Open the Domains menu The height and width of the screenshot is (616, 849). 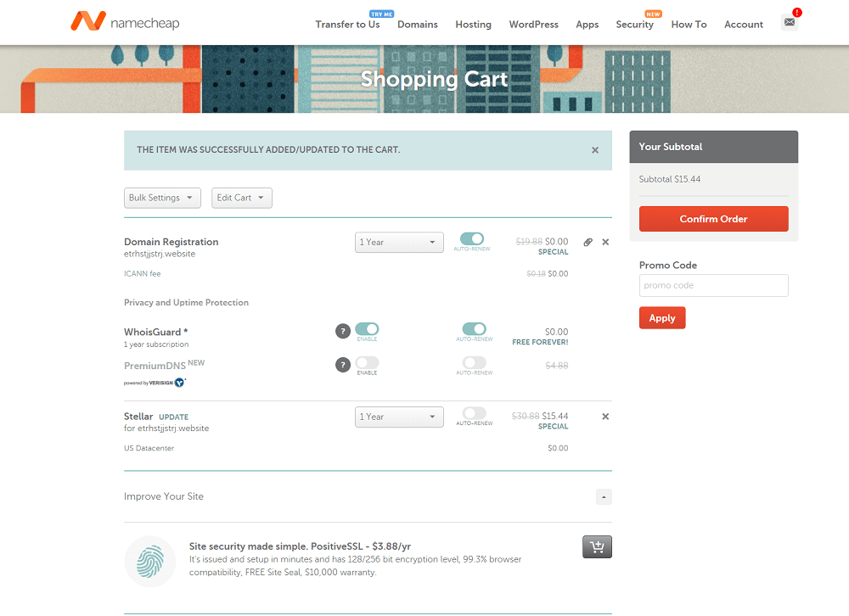(x=418, y=25)
